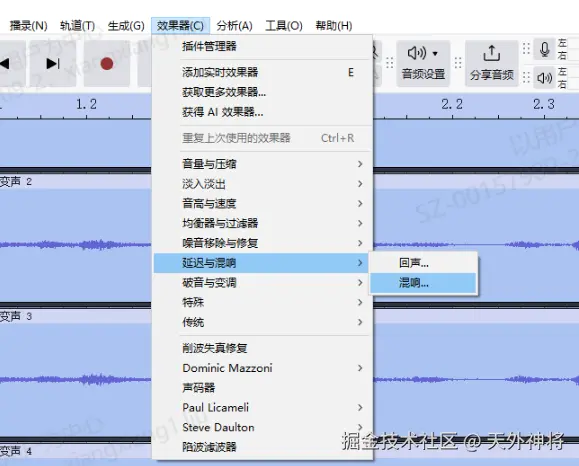
Task: Select 陷波滤波器 effect
Action: pyautogui.click(x=262, y=447)
